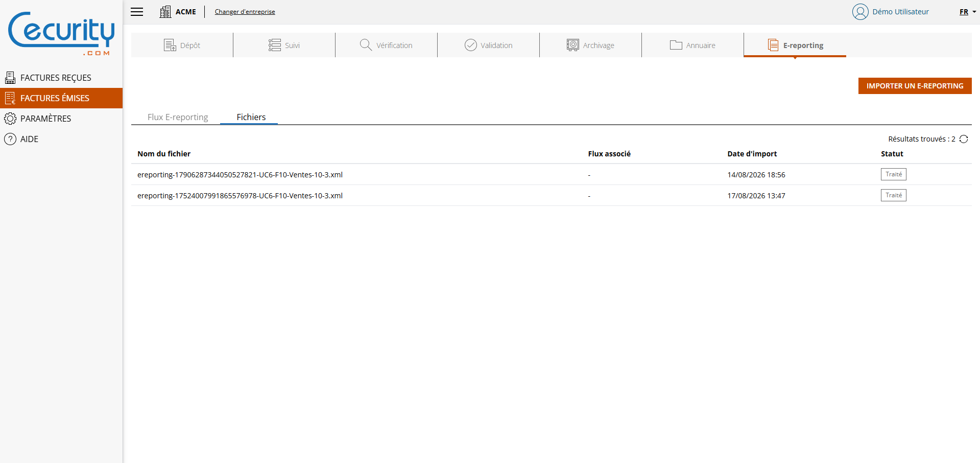Click the Archivage safe icon
Screen dimensions: 980x463
click(572, 45)
